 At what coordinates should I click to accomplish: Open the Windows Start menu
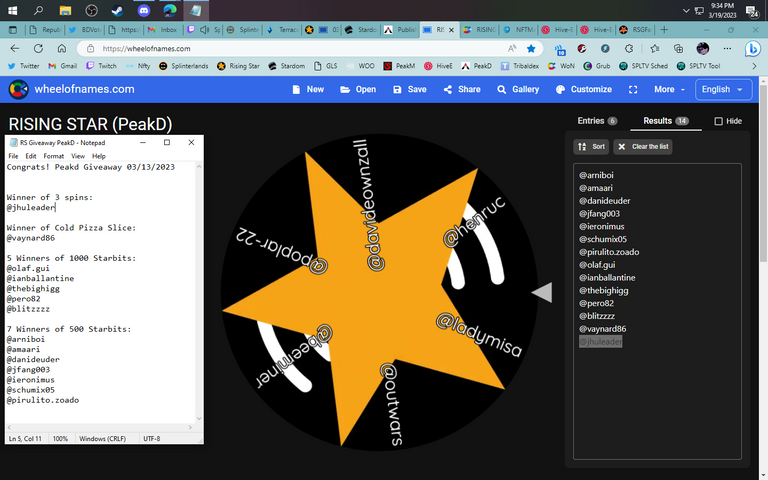point(12,10)
